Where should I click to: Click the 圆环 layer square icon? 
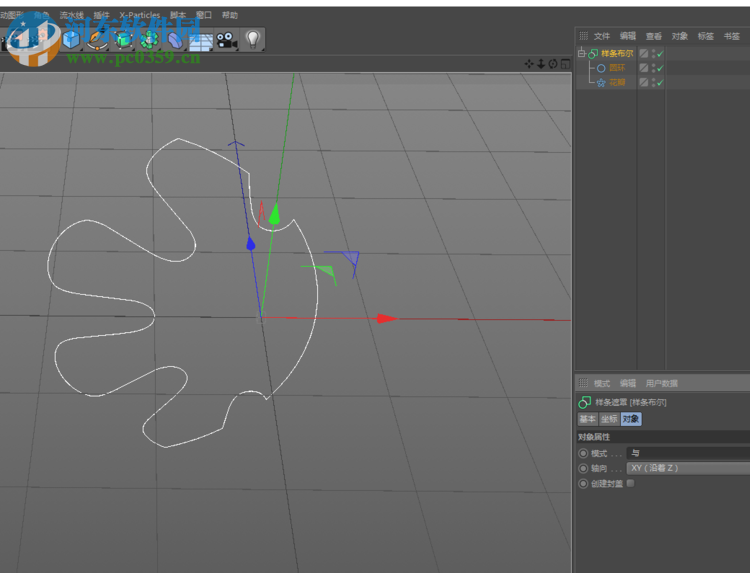click(x=644, y=68)
